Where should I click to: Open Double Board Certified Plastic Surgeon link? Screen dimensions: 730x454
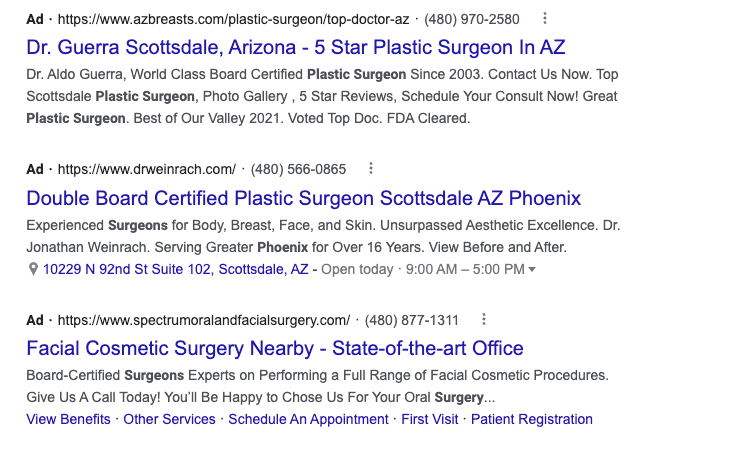pyautogui.click(x=304, y=198)
